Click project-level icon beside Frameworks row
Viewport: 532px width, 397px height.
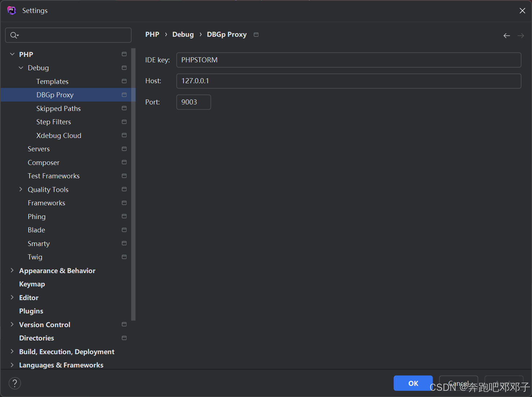[x=124, y=203]
